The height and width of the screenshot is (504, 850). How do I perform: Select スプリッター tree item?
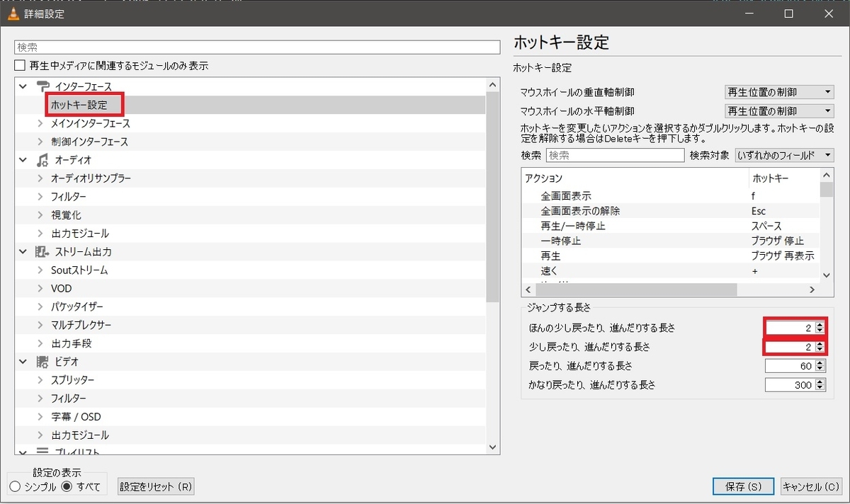click(73, 380)
